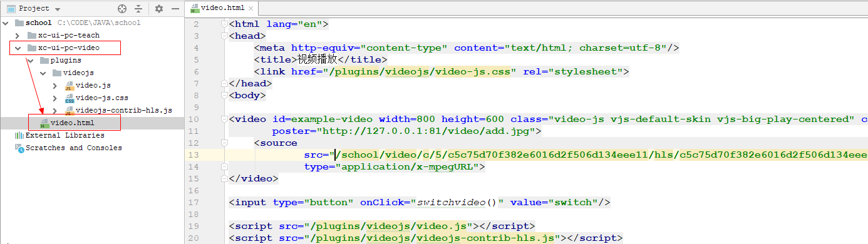Expand the video.js file arrow
The image size is (868, 244).
pyautogui.click(x=55, y=85)
